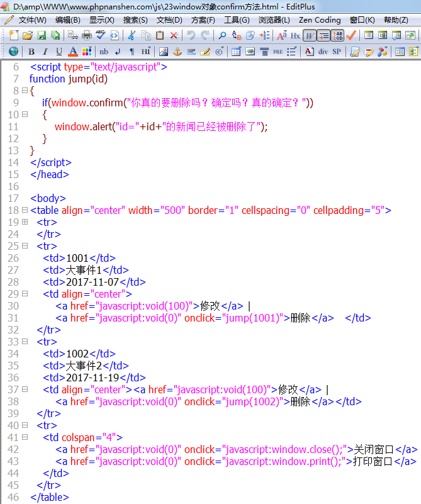Open the color palette grid picker
The width and height of the screenshot is (421, 504).
click(87, 52)
